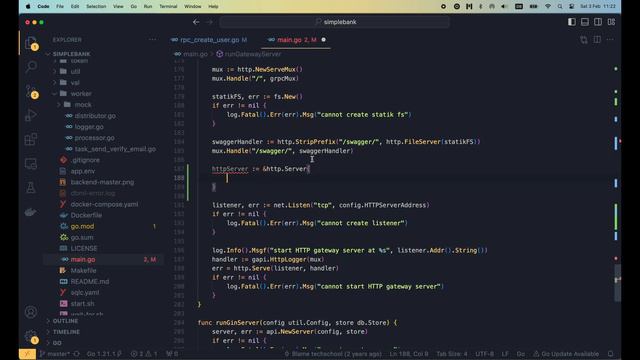Customize layout icon in title bar
The width and height of the screenshot is (640, 360).
pyautogui.click(x=611, y=22)
